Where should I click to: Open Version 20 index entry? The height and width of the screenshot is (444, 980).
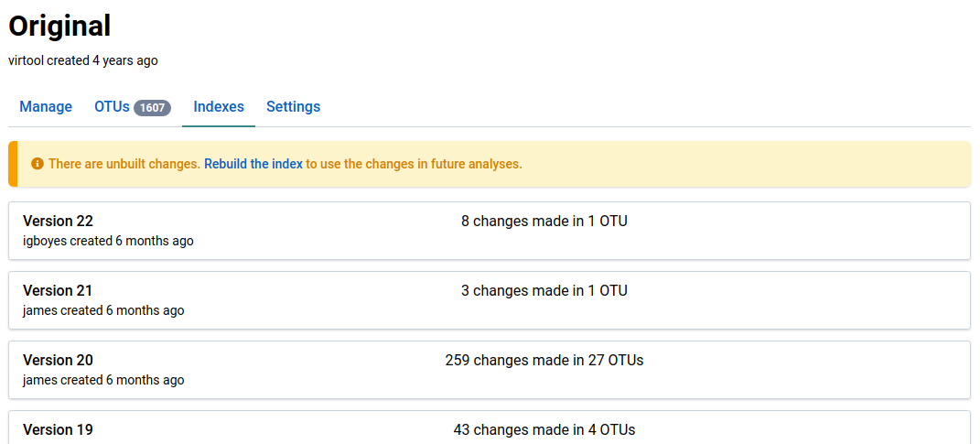point(58,360)
